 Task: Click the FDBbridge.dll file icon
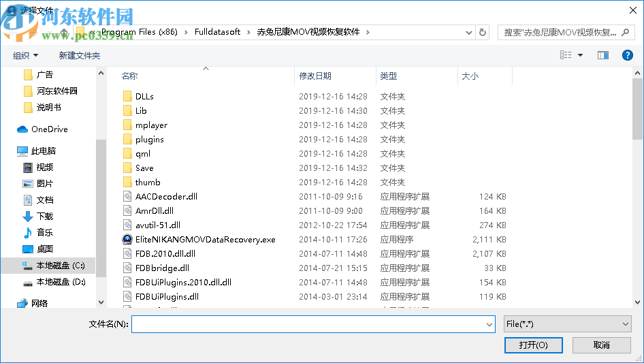click(127, 268)
